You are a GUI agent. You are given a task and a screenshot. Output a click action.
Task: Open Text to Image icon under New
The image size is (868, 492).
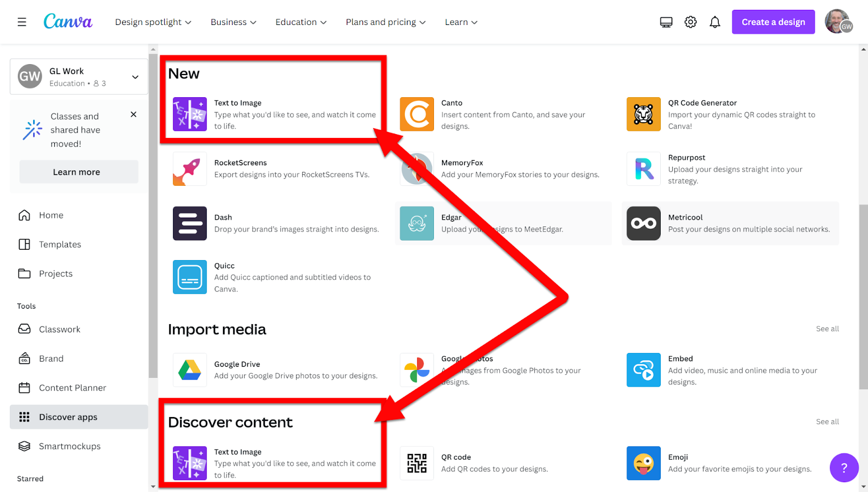click(190, 114)
